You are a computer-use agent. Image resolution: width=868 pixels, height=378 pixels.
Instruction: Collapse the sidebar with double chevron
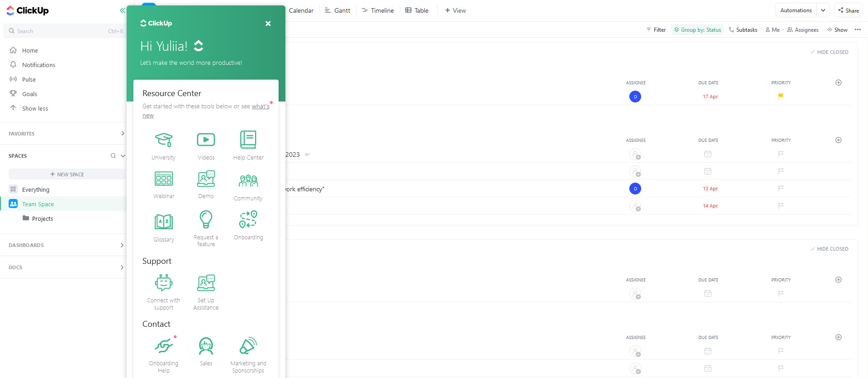coord(122,10)
